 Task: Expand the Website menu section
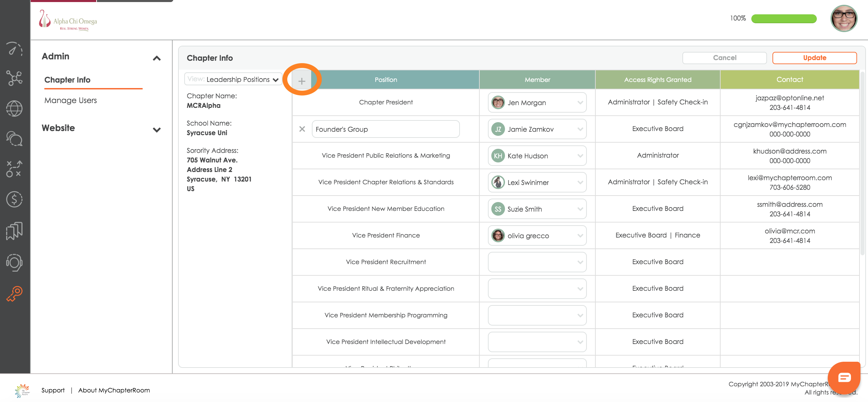[x=157, y=130]
